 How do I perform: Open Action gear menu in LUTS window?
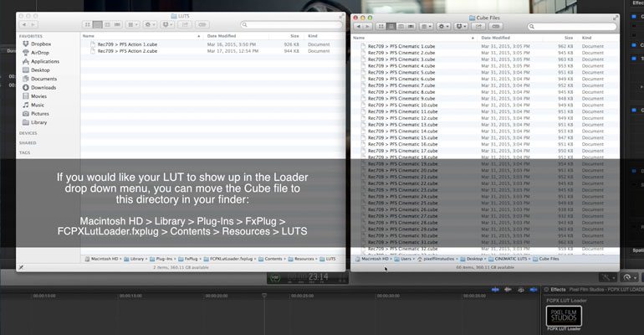click(x=150, y=24)
